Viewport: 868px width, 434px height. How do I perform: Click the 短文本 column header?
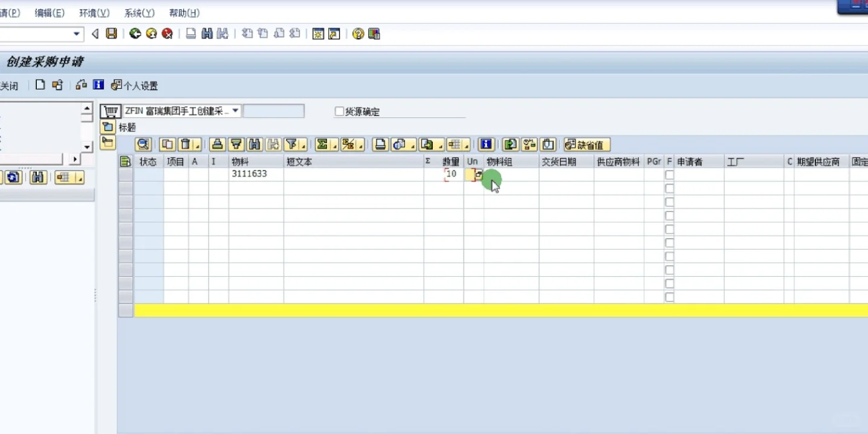click(354, 161)
